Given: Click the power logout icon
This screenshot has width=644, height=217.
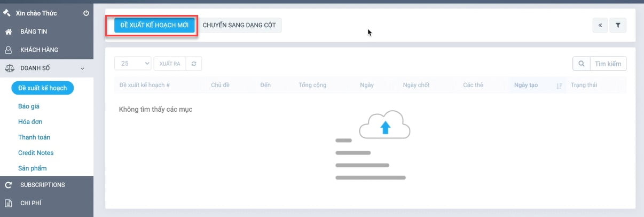Looking at the screenshot, I should click(86, 13).
